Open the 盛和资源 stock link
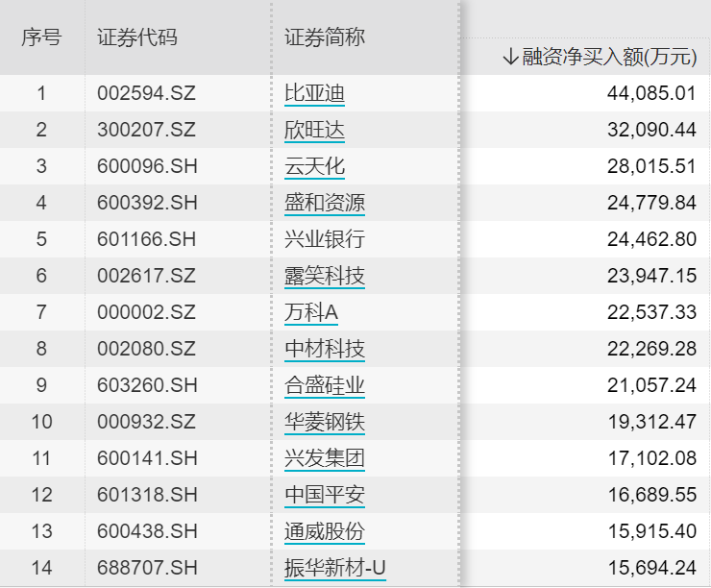This screenshot has width=711, height=588. coord(325,203)
